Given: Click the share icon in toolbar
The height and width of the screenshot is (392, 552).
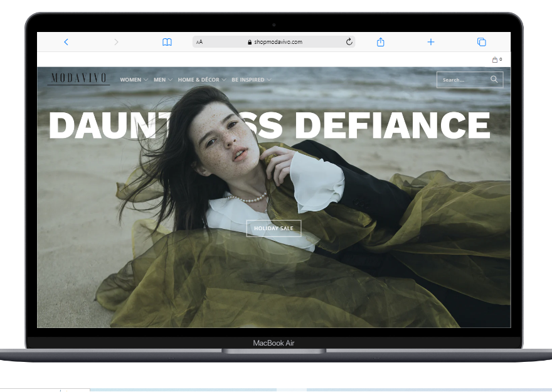Looking at the screenshot, I should click(x=380, y=42).
